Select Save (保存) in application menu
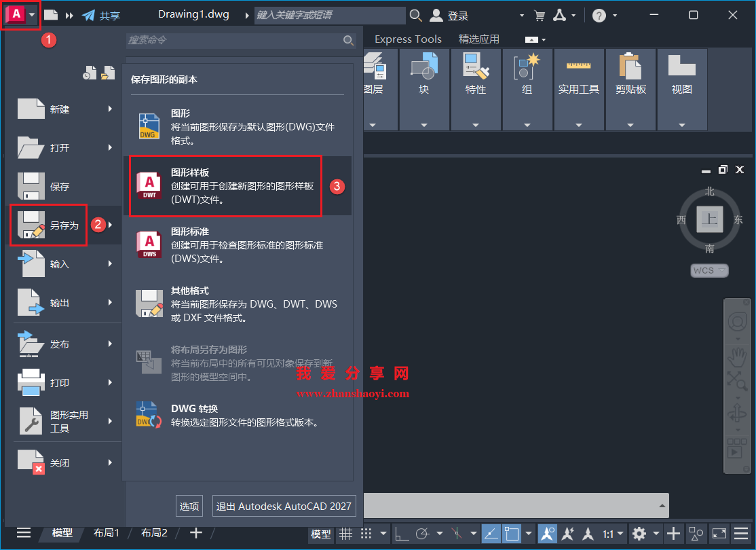The height and width of the screenshot is (550, 756). coord(65,186)
